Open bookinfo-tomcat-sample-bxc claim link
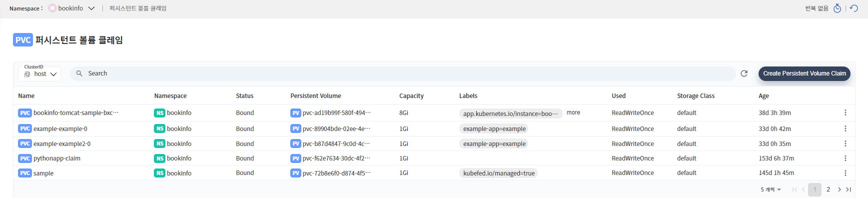Image resolution: width=868 pixels, height=198 pixels. 76,113
